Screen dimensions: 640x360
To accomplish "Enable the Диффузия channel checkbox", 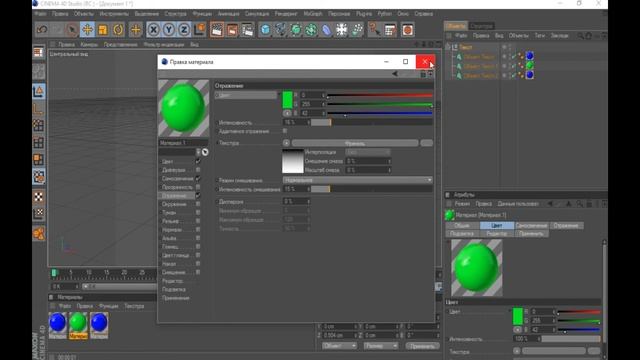I will coord(198,170).
